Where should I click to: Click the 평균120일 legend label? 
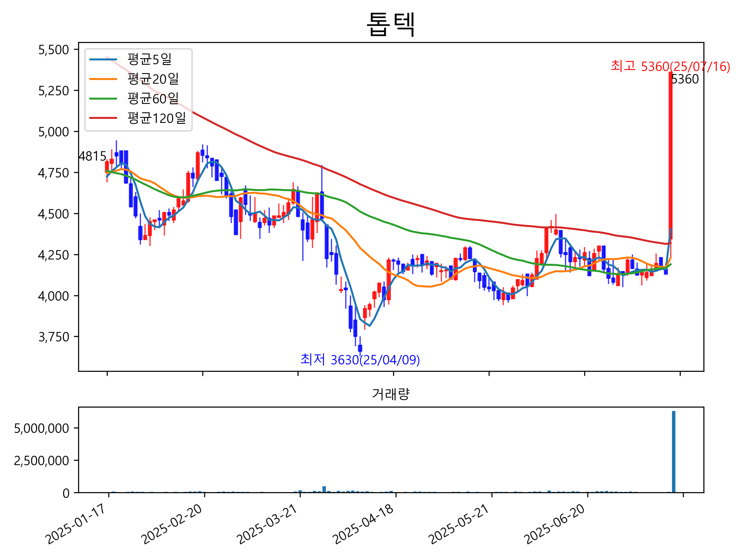pyautogui.click(x=157, y=118)
